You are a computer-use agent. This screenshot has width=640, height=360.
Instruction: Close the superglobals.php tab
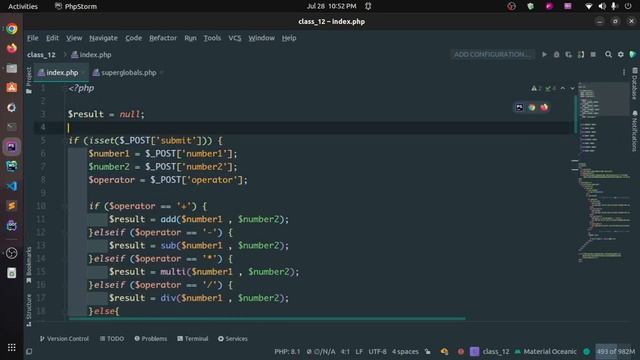(162, 73)
